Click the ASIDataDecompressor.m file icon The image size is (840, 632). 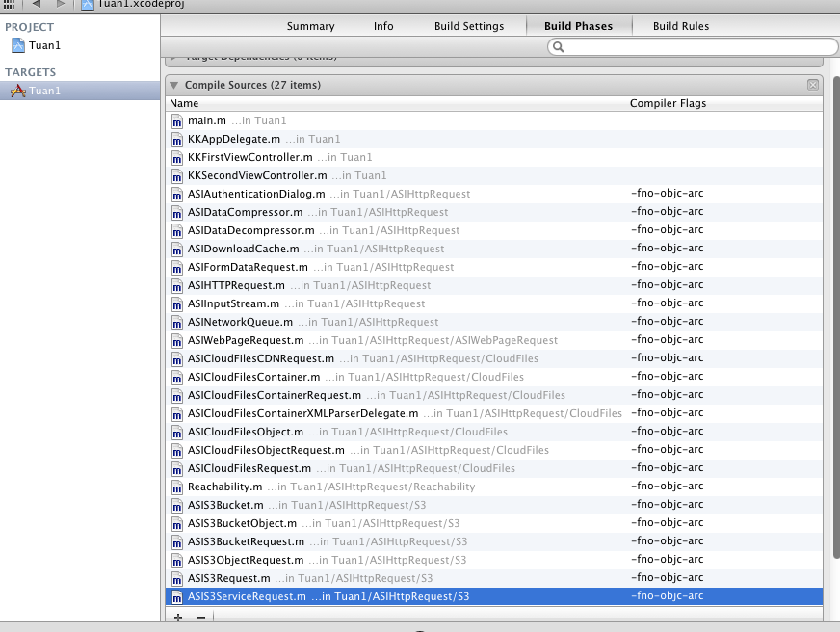[x=177, y=231]
